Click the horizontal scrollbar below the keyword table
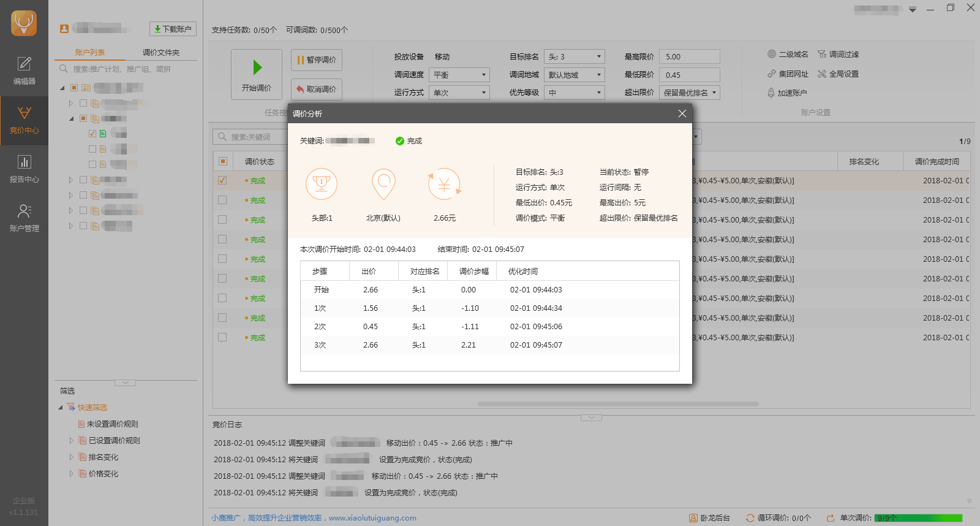 (618, 404)
